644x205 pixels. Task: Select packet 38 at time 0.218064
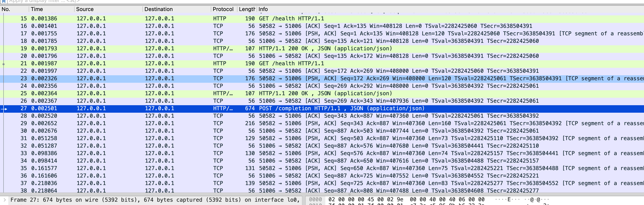322,190
